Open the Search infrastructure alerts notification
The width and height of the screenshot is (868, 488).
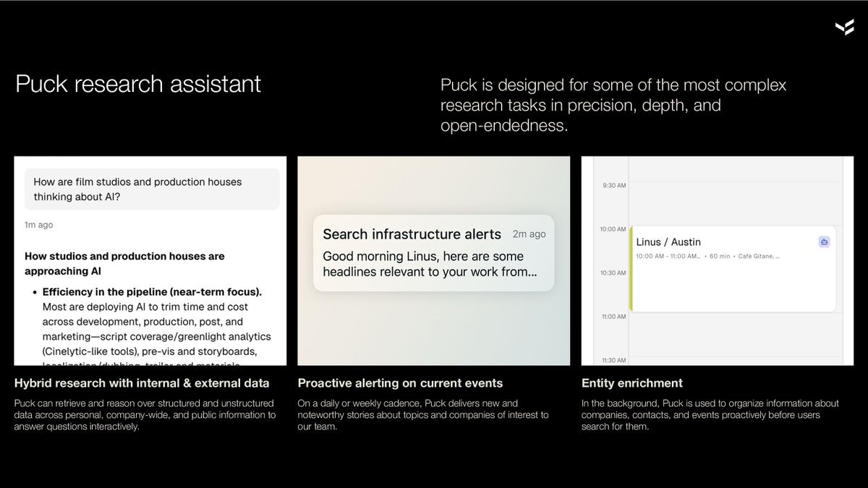(433, 253)
